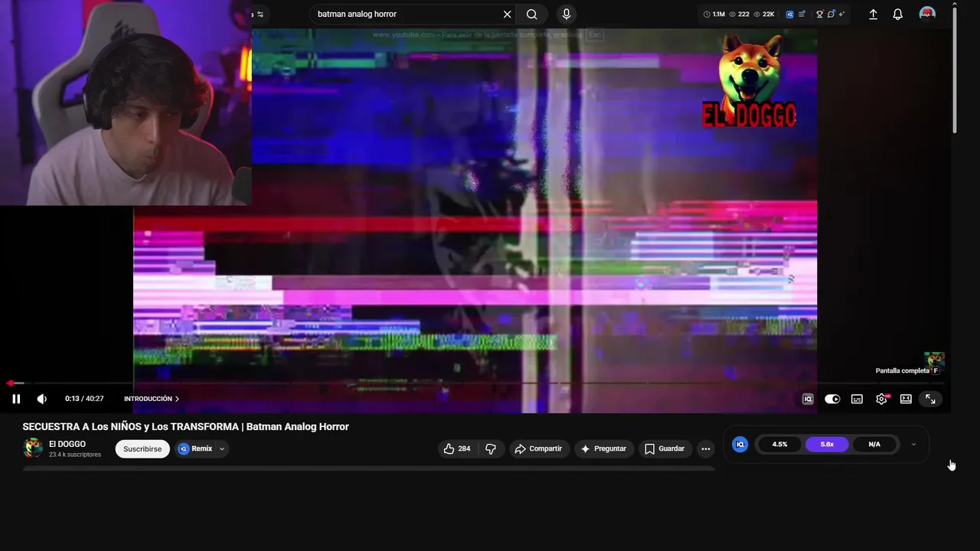Click the vidIQ icon in player controls
The height and width of the screenshot is (551, 980).
[808, 399]
